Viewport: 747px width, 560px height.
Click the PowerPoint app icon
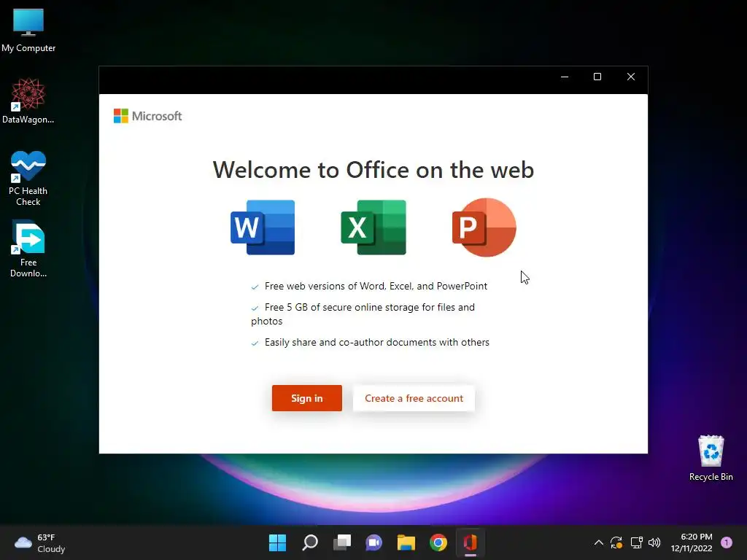484,227
